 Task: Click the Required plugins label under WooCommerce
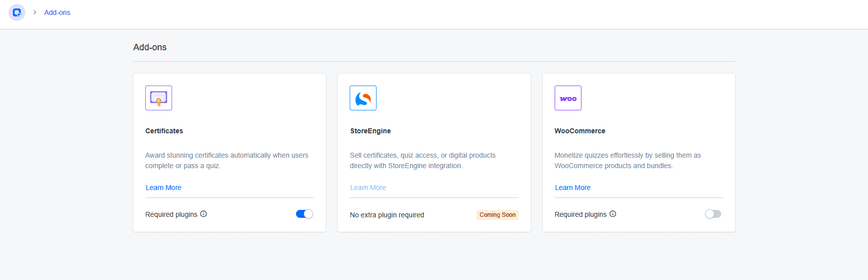click(580, 214)
